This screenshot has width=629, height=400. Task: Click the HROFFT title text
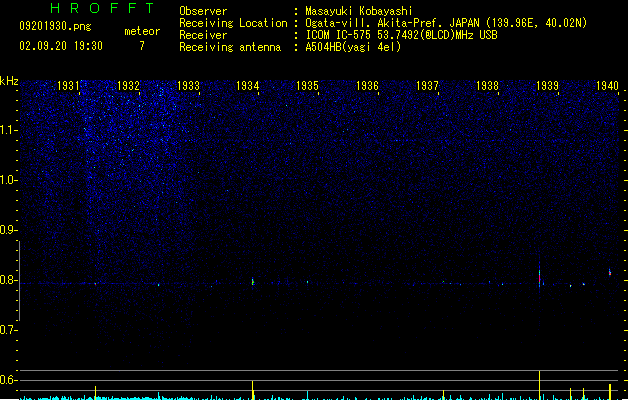(103, 8)
